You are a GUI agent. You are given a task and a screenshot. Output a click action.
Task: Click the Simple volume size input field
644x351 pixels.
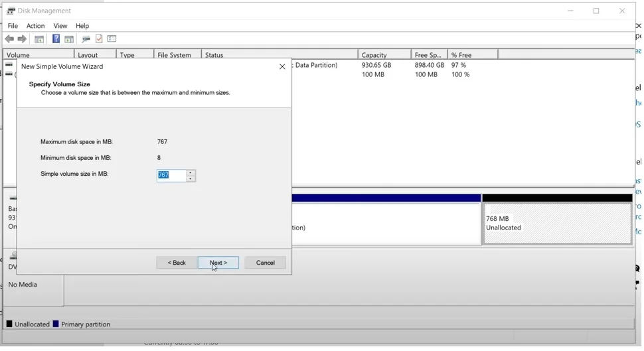click(x=172, y=176)
